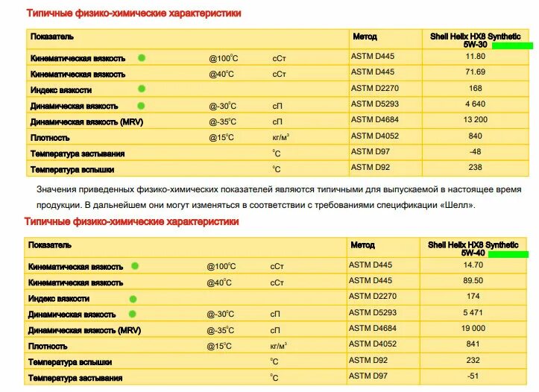Click "ASTM D4684" in the row with 19 000
This screenshot has width=539, height=392.
coord(373,329)
